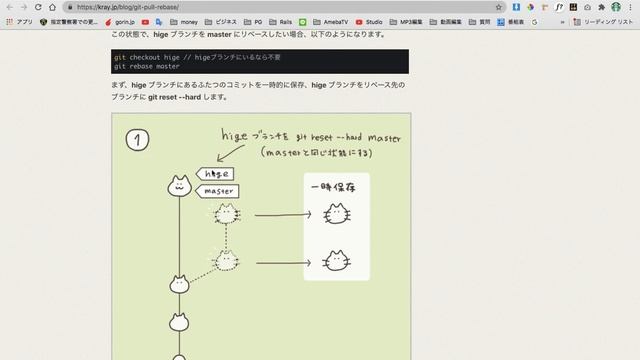Open the アプリ apps shortcut
This screenshot has height=360, width=640.
coord(19,22)
